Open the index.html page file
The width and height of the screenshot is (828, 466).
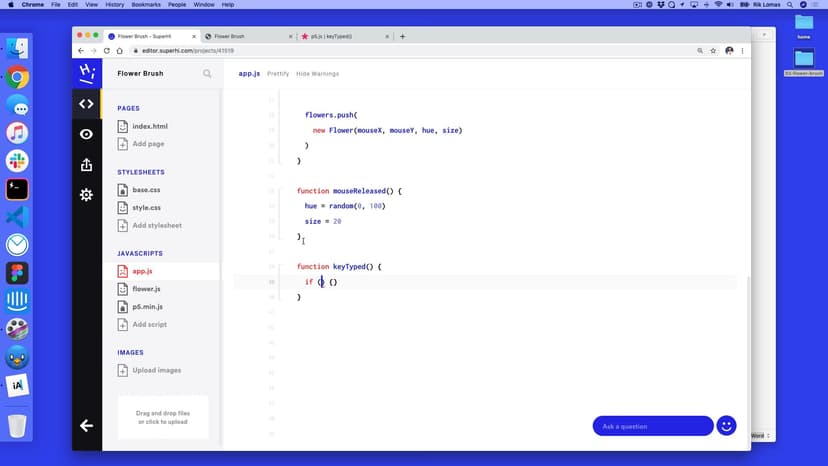(x=149, y=126)
